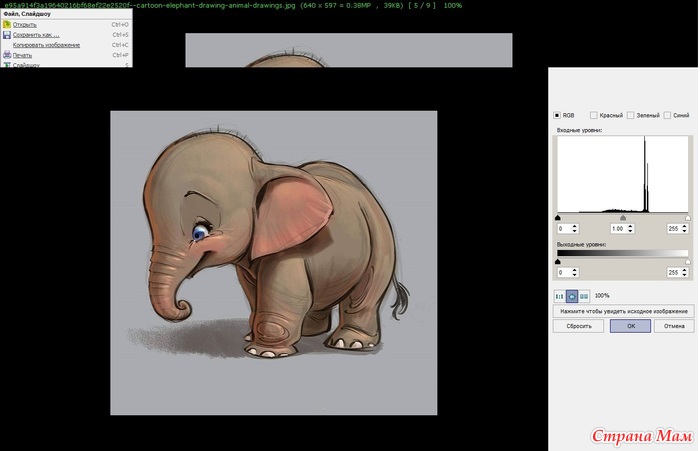Click the floppy disk icon beside Сохранить как
The width and height of the screenshot is (700, 451).
[x=7, y=35]
